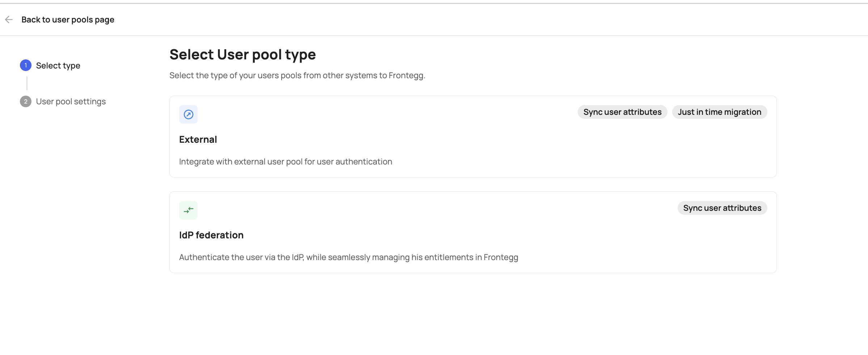Image resolution: width=868 pixels, height=355 pixels.
Task: Click 'Sync user attributes' tag on IdP card
Action: tap(722, 208)
